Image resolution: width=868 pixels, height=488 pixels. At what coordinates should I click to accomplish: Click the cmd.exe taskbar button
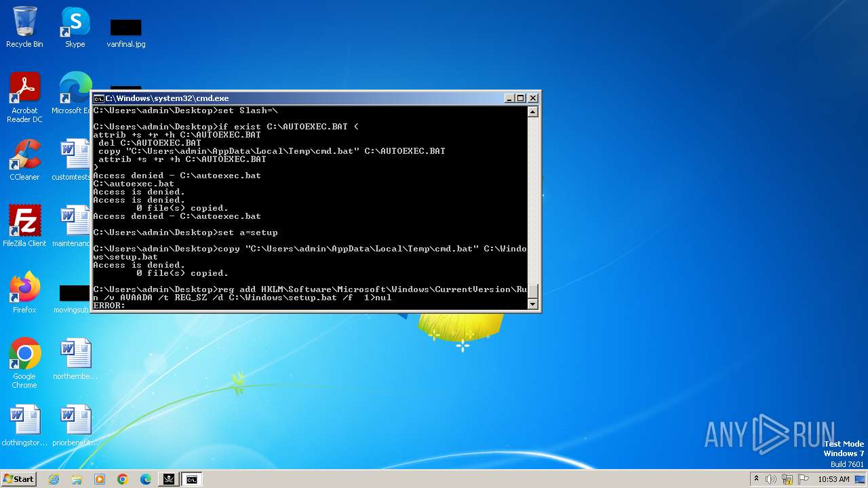coord(192,479)
